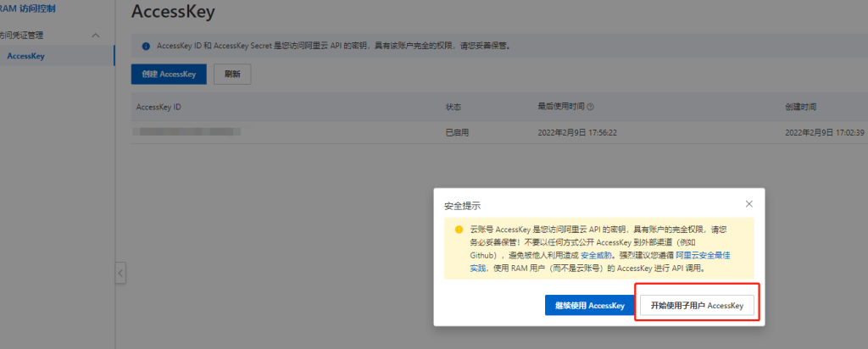Image resolution: width=868 pixels, height=349 pixels.
Task: Select the 17:56:22 last-used time cell
Action: pyautogui.click(x=577, y=133)
